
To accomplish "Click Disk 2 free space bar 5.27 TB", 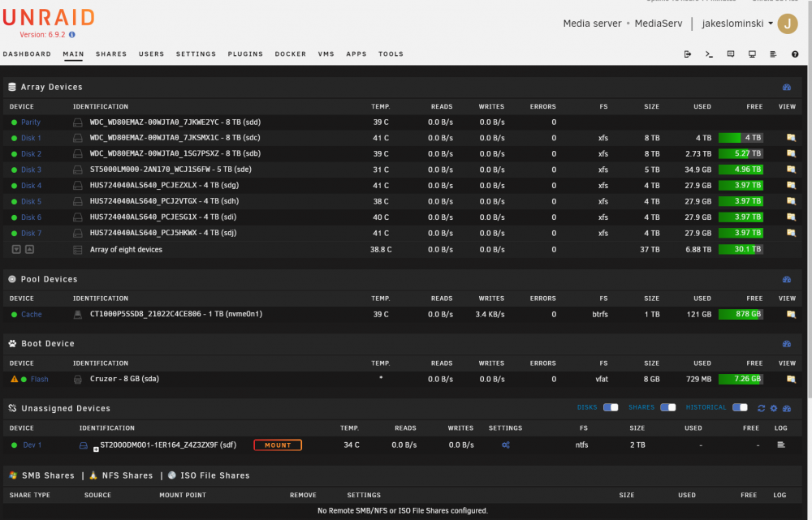I will 741,153.
